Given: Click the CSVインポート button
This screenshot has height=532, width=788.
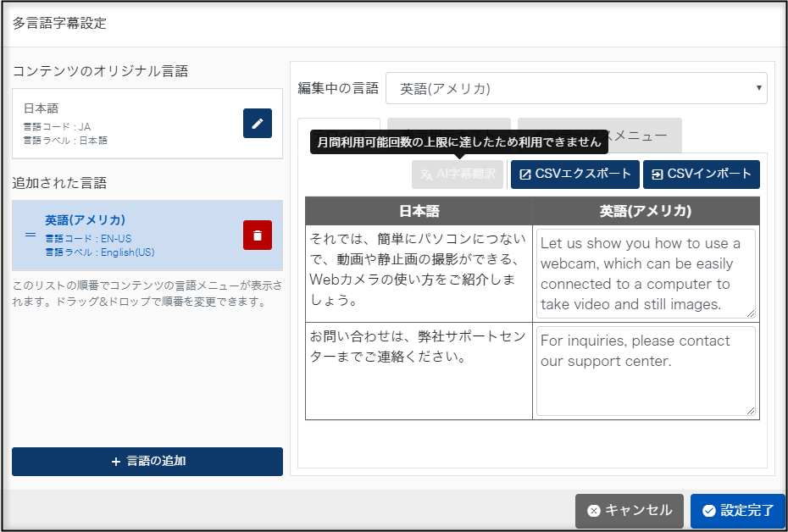Looking at the screenshot, I should [701, 175].
